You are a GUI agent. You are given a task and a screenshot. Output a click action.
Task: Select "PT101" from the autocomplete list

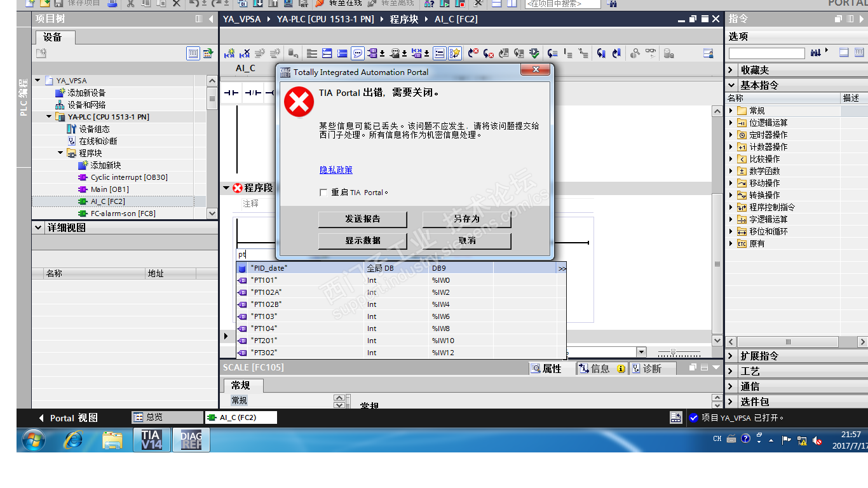[401, 280]
